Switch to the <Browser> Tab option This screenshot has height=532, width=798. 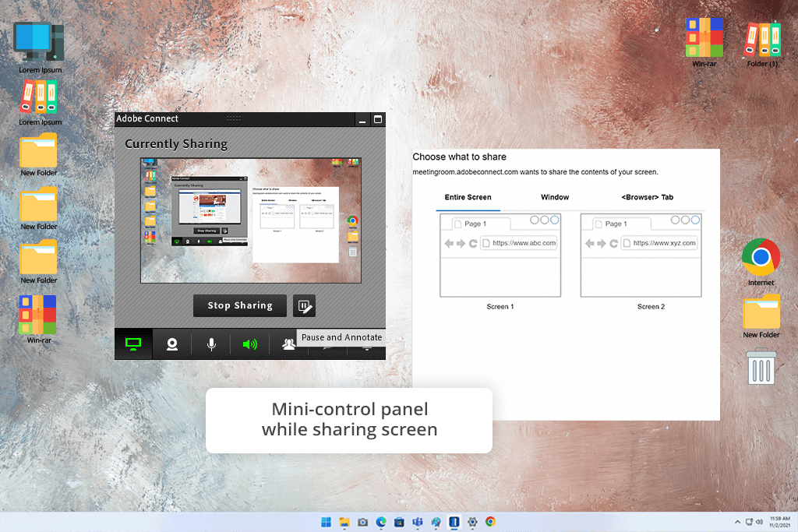pyautogui.click(x=647, y=197)
